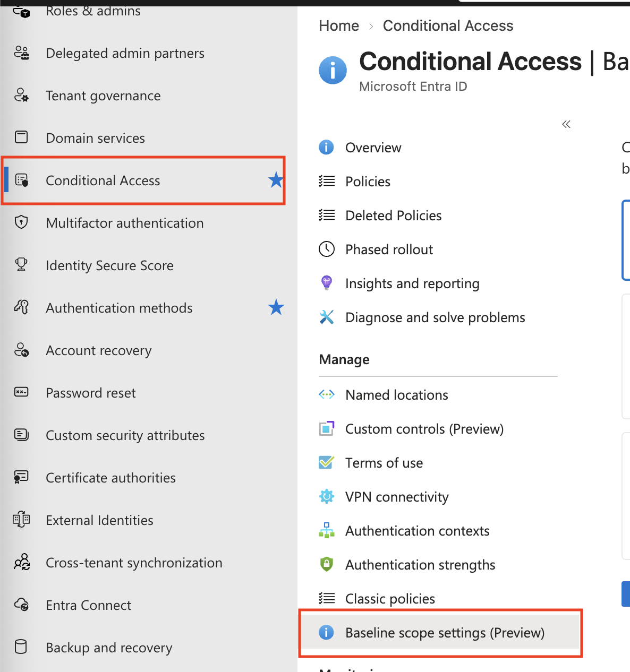Go to Home breadcrumb link

[x=339, y=25]
